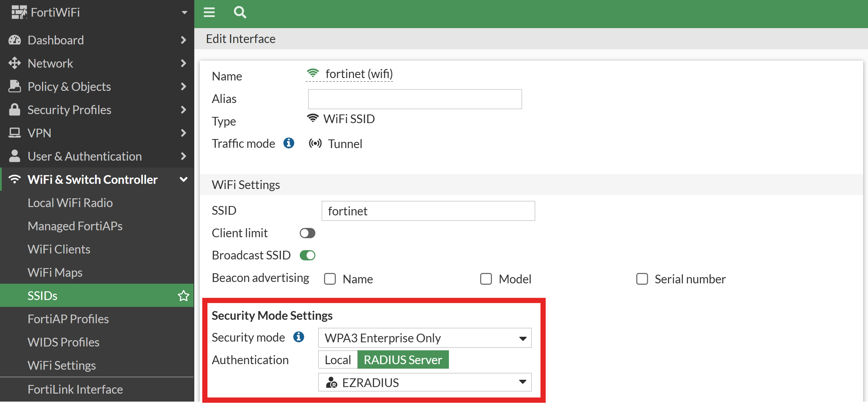This screenshot has height=403, width=868.
Task: Open the WiFi & Switch Controller menu
Action: click(92, 179)
